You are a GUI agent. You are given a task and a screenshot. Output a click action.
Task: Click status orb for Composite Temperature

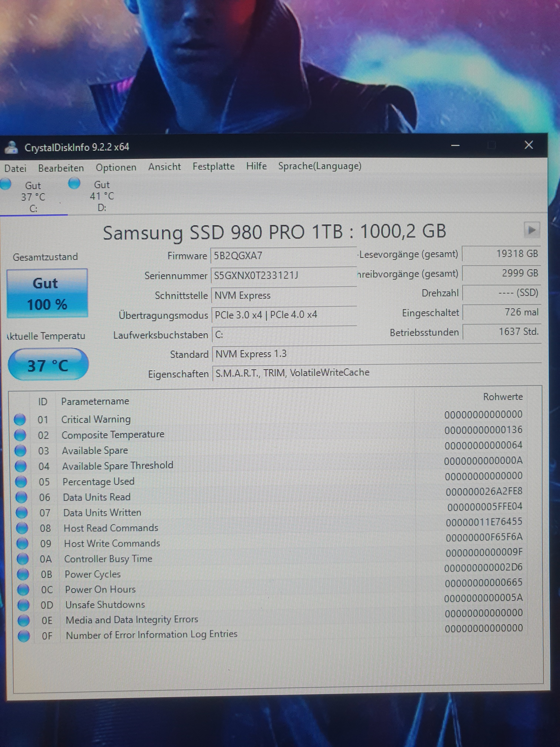20,435
